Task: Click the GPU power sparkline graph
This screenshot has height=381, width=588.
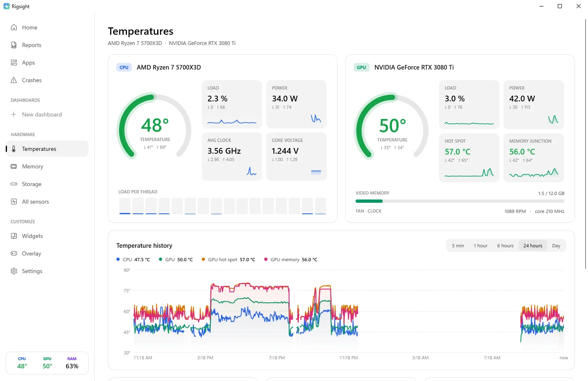Action: (553, 119)
